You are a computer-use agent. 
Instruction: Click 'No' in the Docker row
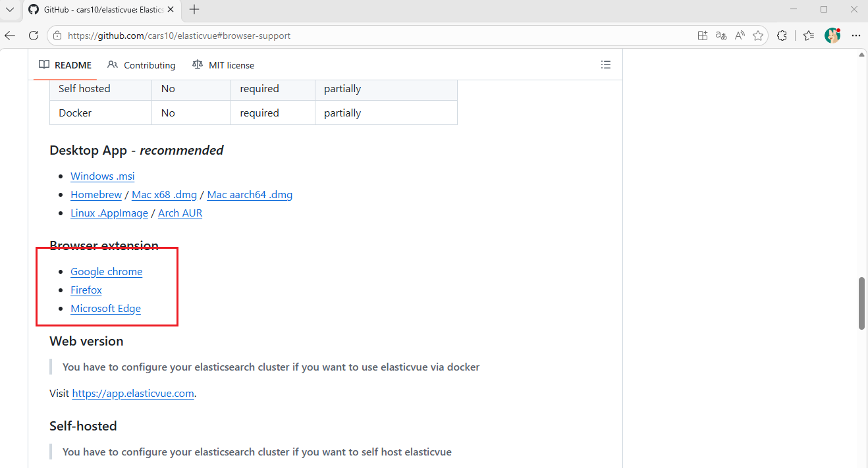tap(168, 113)
